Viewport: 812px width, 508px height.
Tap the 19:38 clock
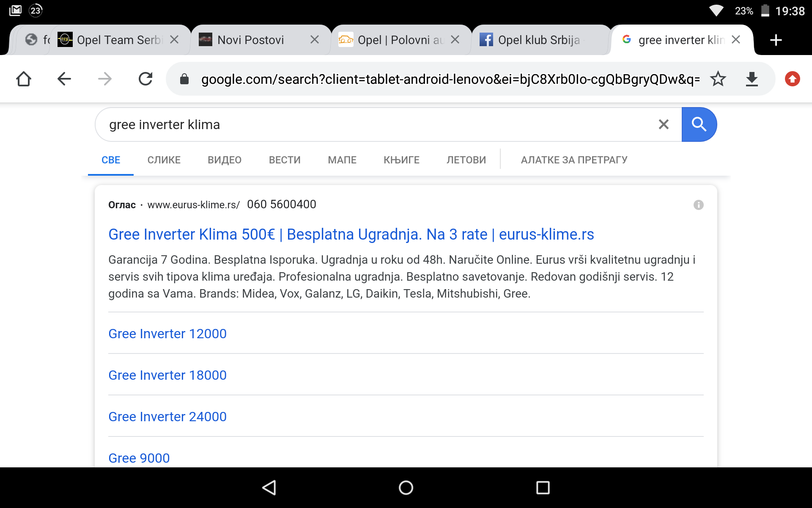790,11
